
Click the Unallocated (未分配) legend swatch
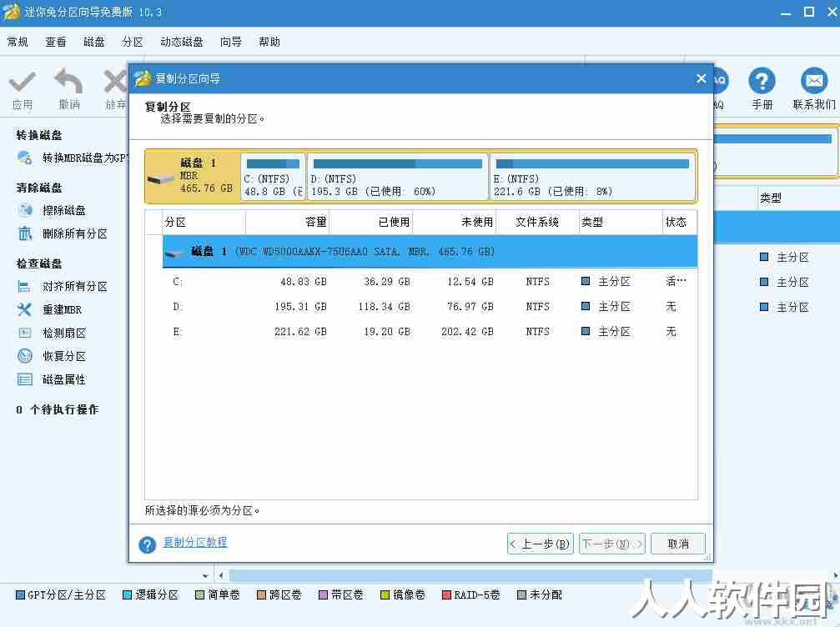pyautogui.click(x=521, y=594)
